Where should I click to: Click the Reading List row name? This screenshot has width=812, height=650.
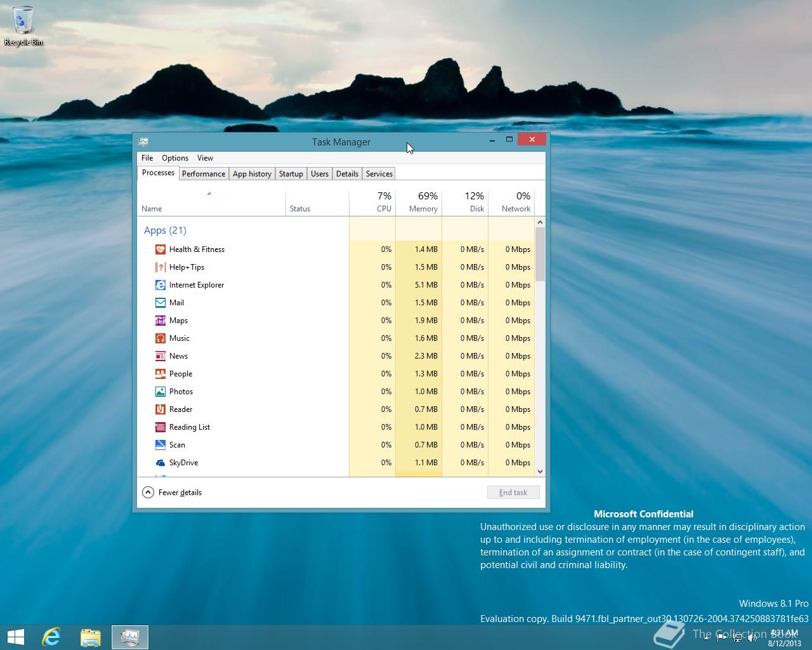point(190,427)
